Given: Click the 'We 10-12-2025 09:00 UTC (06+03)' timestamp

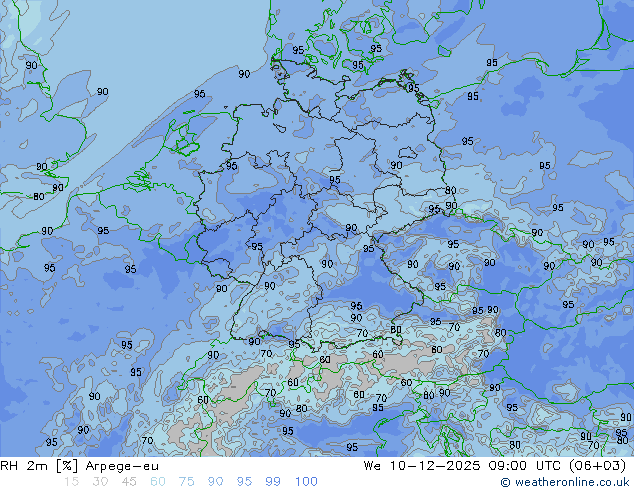Looking at the screenshot, I should coord(495,466).
